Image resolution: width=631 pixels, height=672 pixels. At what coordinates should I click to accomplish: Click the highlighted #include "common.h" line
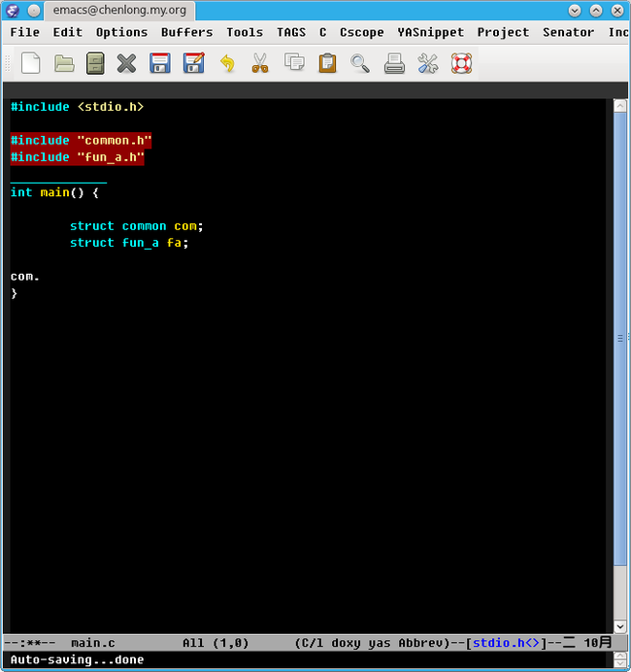click(x=81, y=141)
